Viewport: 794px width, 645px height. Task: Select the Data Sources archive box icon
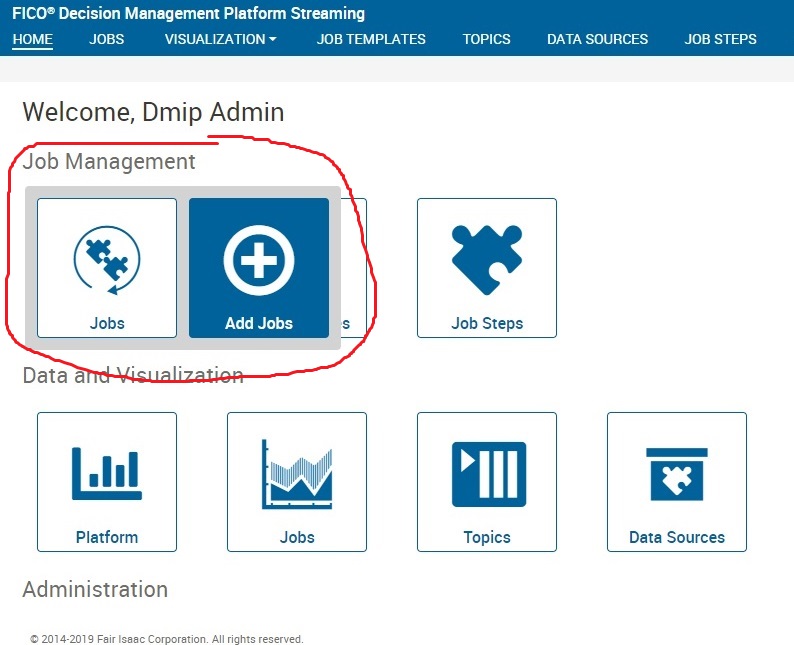(x=677, y=473)
